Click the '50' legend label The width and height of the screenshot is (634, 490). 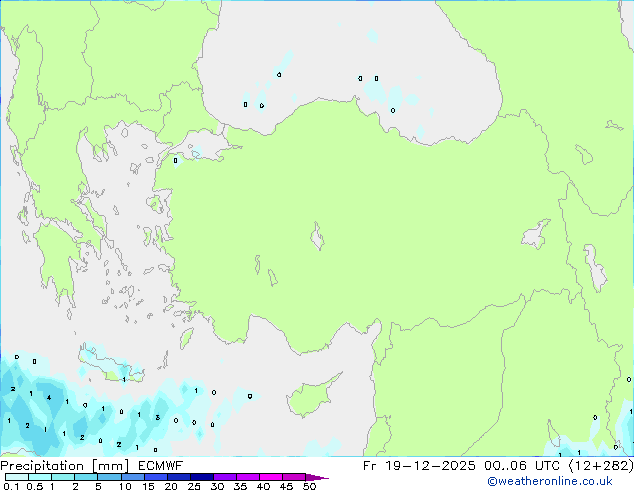tap(309, 486)
